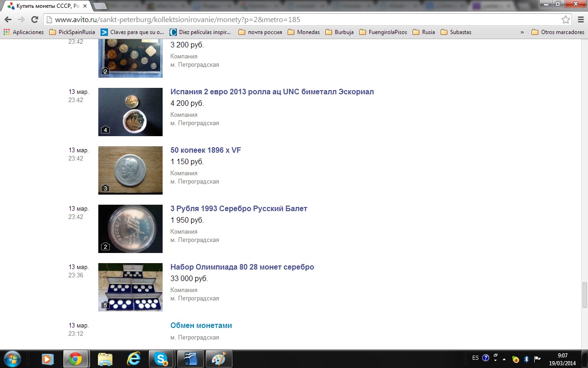The width and height of the screenshot is (588, 368).
Task: Open Paint from the taskbar
Action: (218, 359)
